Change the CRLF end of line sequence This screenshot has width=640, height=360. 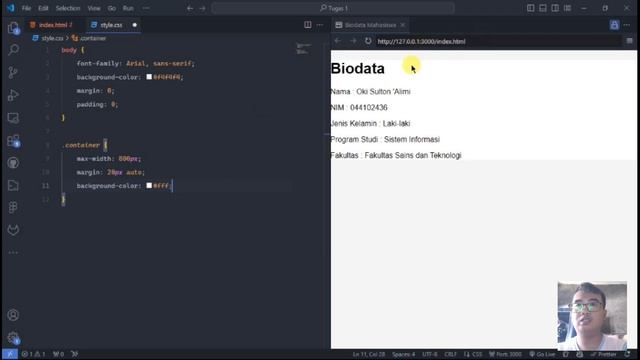[x=451, y=354]
